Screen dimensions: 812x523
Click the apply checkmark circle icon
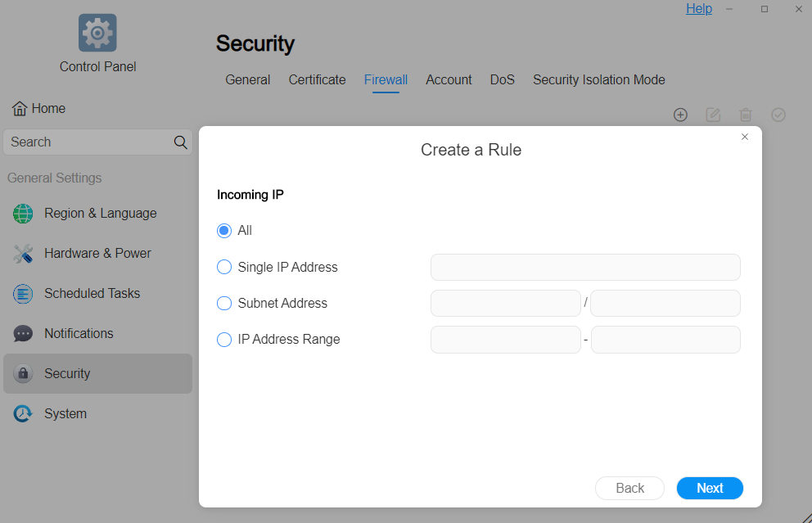778,115
